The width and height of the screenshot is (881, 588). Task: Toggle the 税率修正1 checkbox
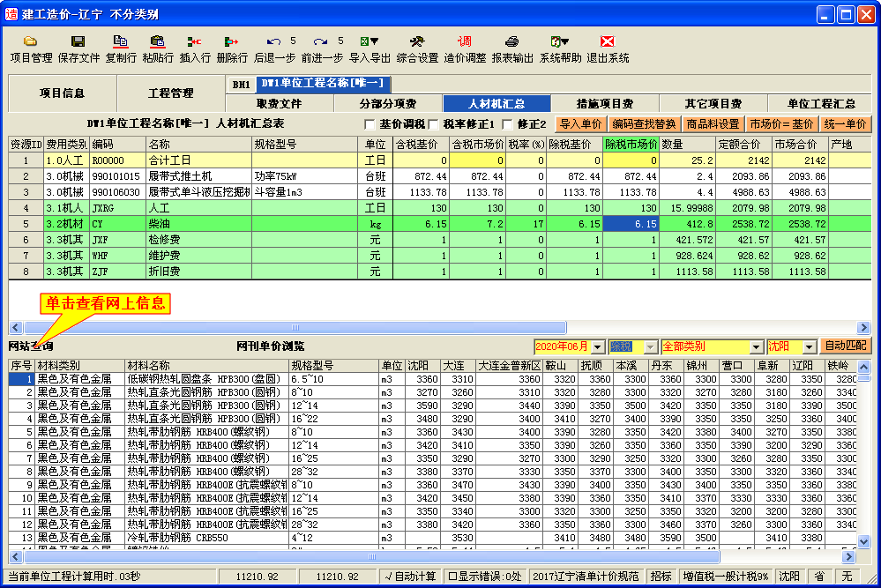coord(433,124)
